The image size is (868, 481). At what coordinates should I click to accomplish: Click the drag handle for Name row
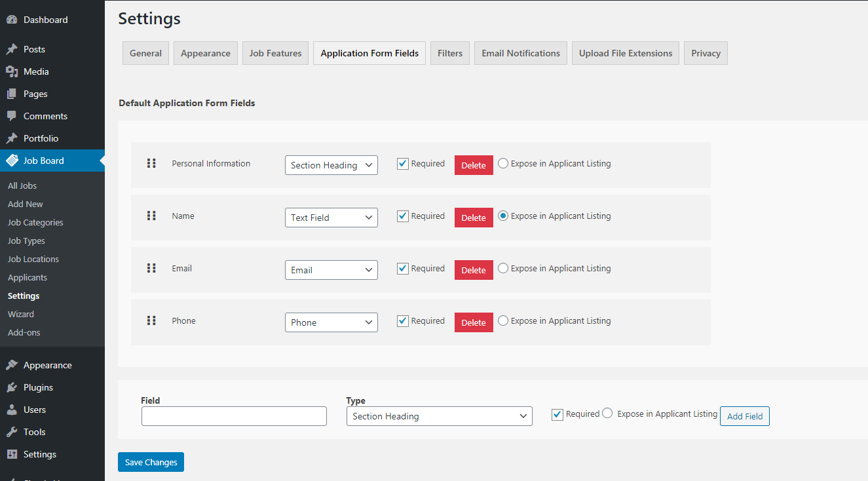(x=151, y=216)
